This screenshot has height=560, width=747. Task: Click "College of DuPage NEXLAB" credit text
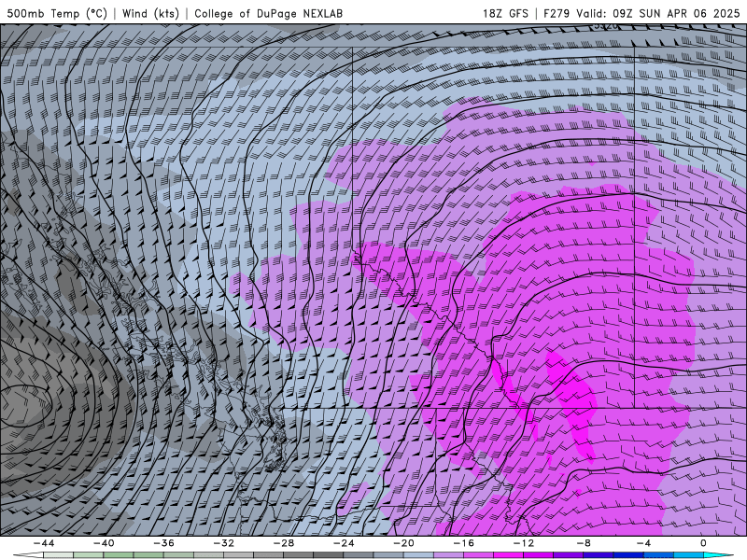click(x=268, y=13)
